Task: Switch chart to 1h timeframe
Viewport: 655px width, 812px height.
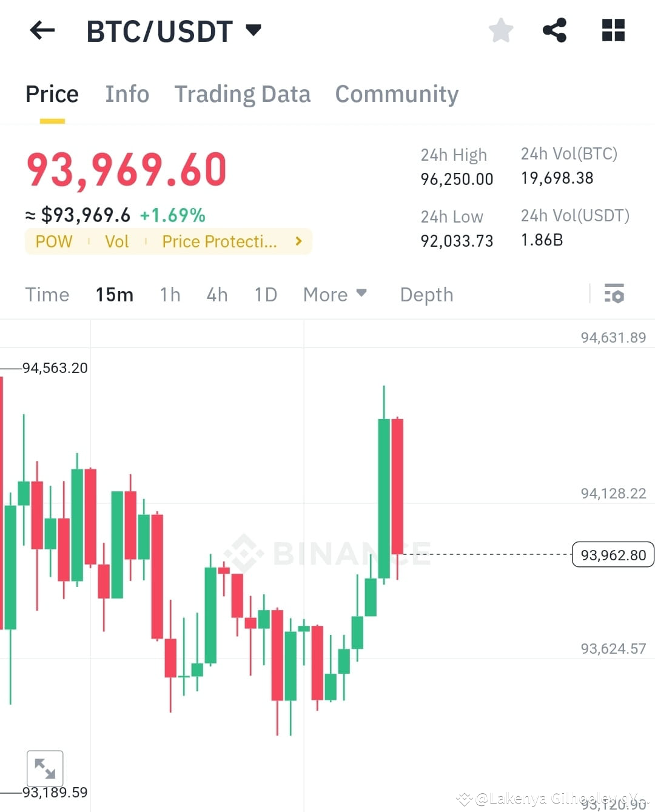Action: tap(170, 295)
